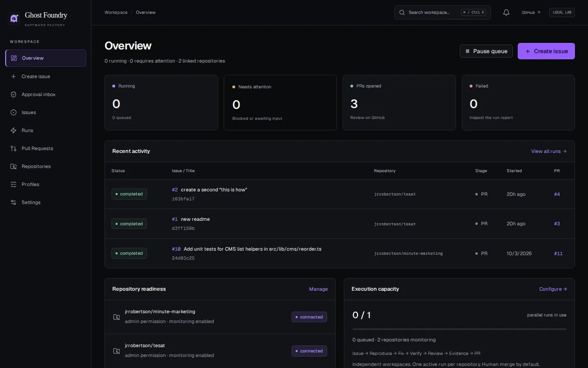This screenshot has width=588, height=368.
Task: Open the notifications bell
Action: 506,13
